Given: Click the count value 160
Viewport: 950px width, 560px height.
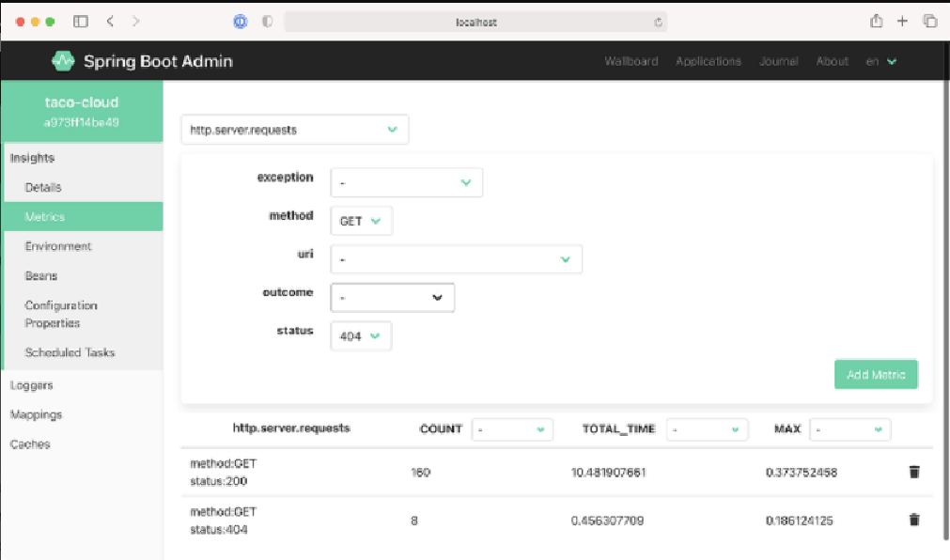Looking at the screenshot, I should point(420,472).
